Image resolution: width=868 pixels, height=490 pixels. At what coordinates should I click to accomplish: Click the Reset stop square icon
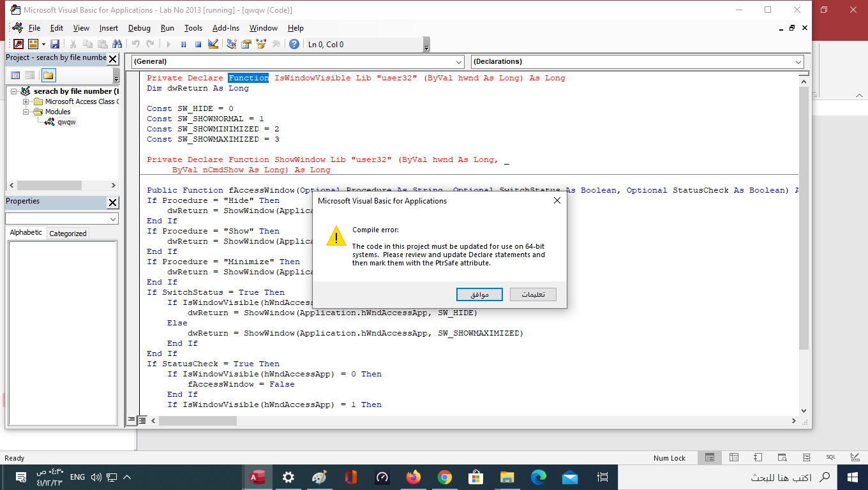coord(198,44)
